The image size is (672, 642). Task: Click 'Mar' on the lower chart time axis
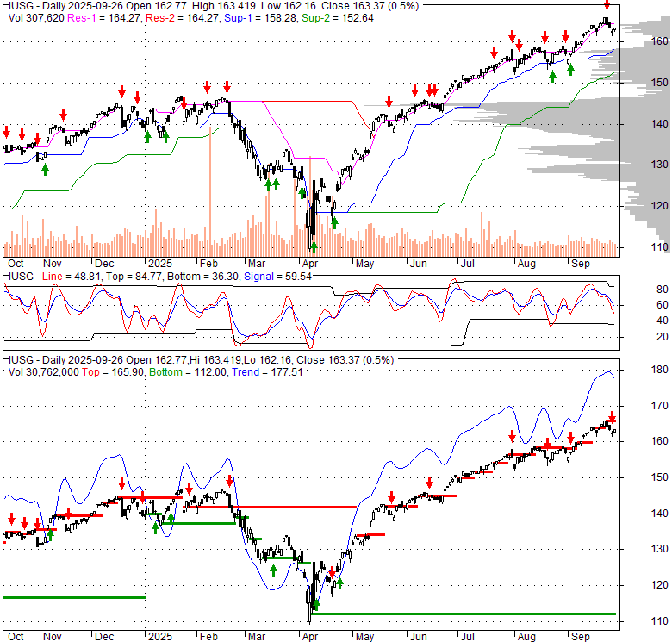(257, 637)
